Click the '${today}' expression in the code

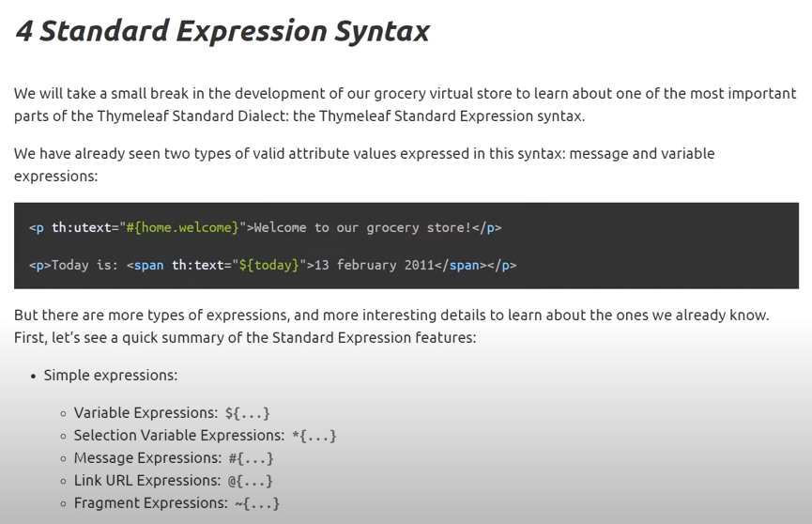(268, 265)
